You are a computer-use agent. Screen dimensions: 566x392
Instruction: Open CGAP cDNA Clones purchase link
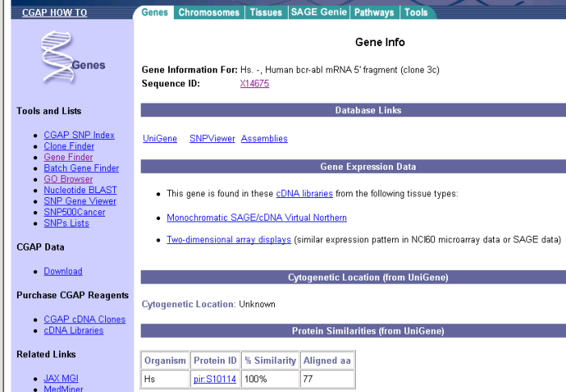pyautogui.click(x=84, y=319)
